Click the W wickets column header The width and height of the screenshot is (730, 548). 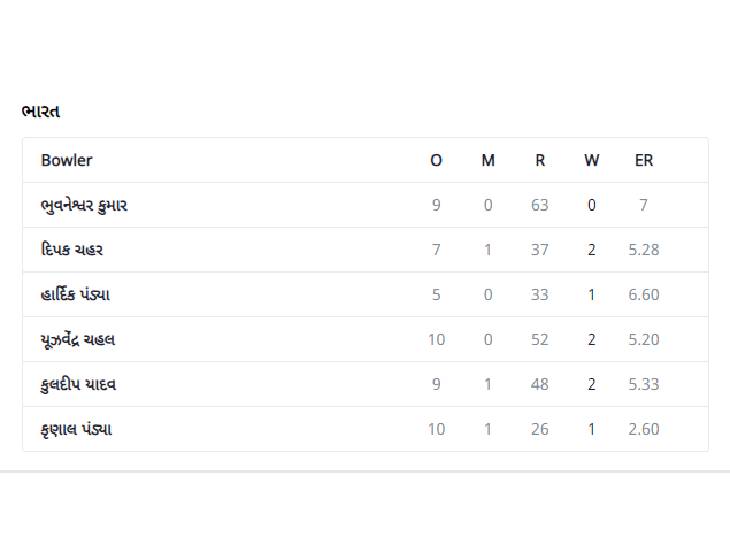(592, 160)
